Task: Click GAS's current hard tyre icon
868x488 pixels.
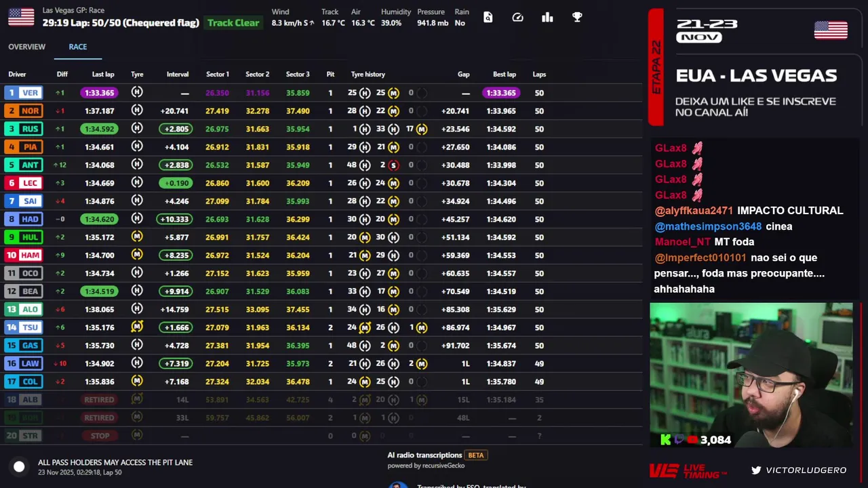Action: tap(137, 345)
